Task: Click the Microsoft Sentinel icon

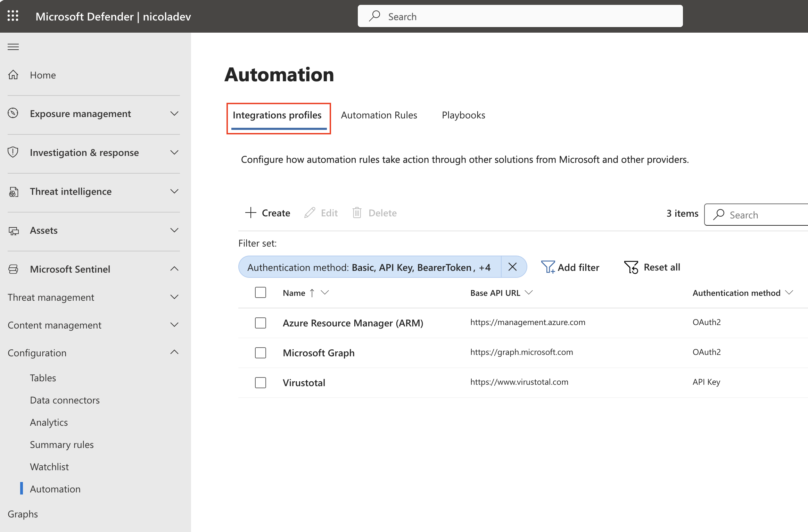Action: 13,269
